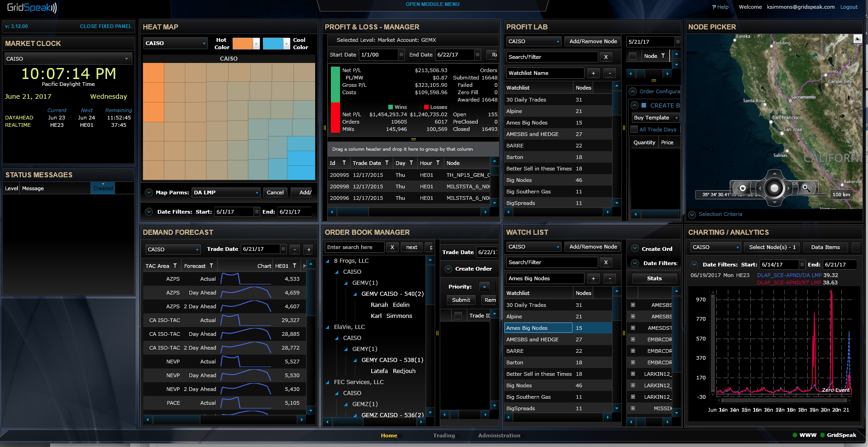
Task: Click Select Node(s) - 1 button
Action: point(772,247)
